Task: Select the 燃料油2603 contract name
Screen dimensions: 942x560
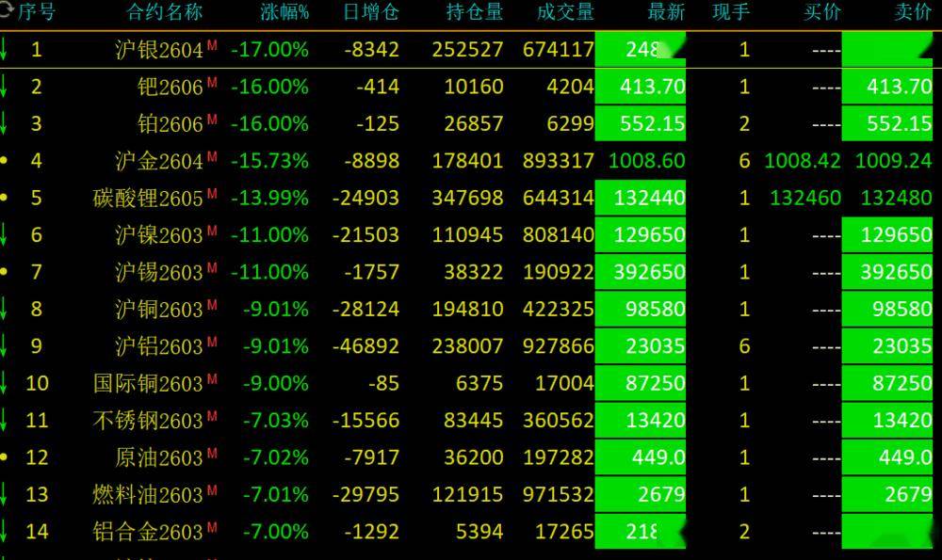Action: (148, 494)
